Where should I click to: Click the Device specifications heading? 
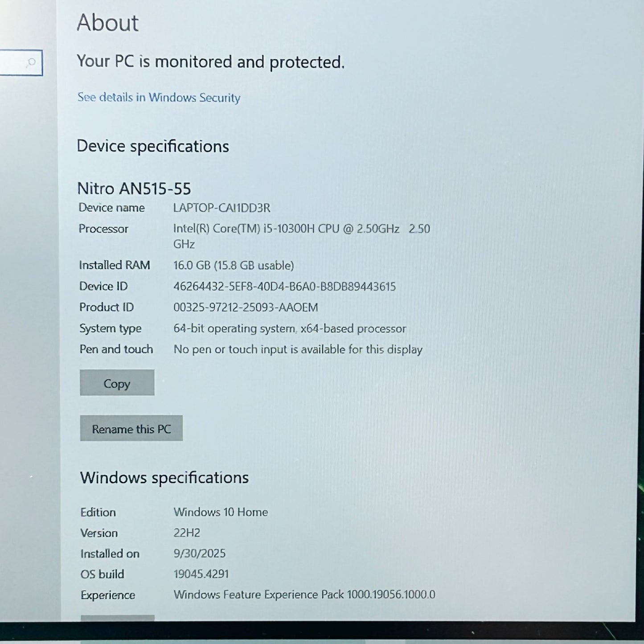153,146
